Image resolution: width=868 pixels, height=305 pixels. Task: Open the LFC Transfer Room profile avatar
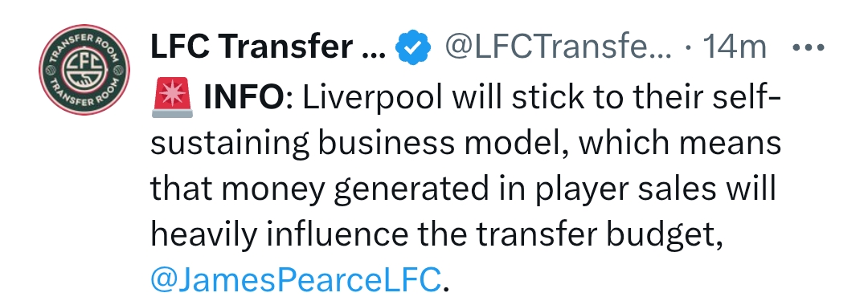[84, 70]
